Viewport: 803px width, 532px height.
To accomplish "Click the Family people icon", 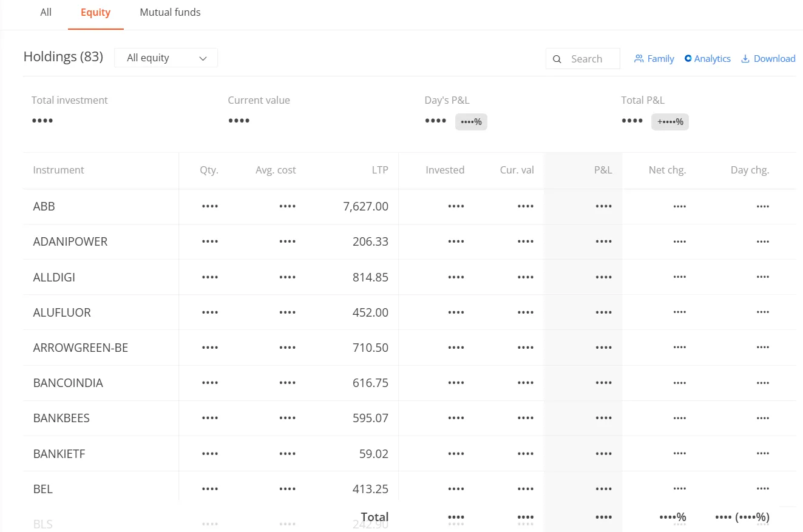I will point(639,59).
